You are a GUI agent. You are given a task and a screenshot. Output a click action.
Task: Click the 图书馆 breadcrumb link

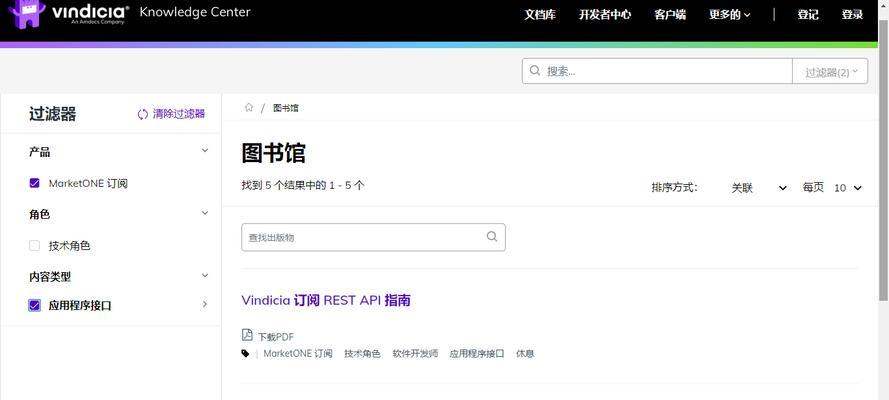coord(286,108)
